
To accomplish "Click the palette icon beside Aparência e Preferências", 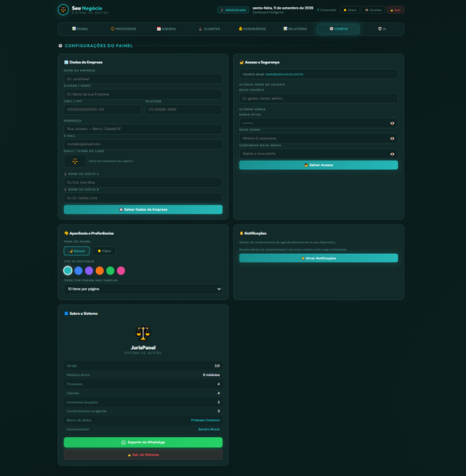I will click(66, 233).
